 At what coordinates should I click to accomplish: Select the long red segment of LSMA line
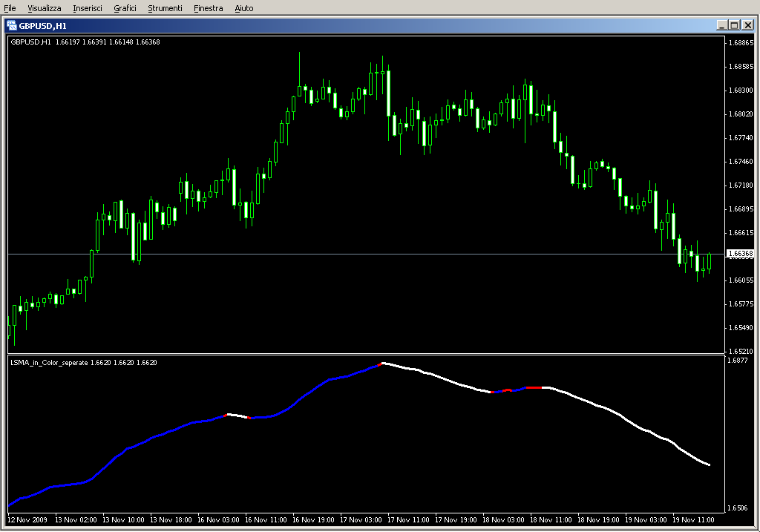pos(534,387)
